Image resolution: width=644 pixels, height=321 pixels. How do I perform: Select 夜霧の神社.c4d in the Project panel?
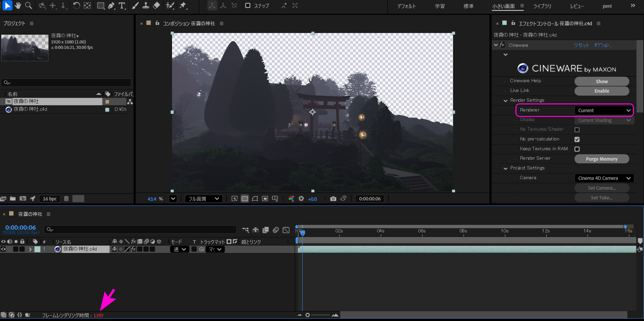tap(30, 109)
